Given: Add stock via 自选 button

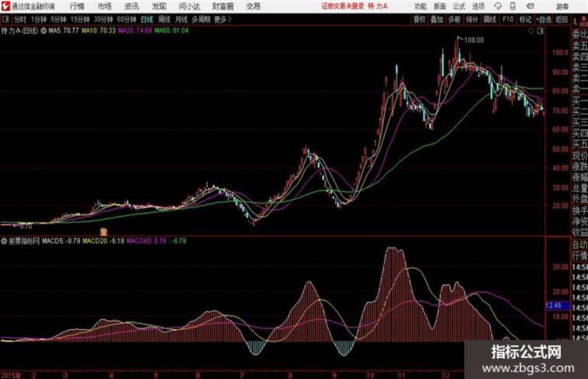Looking at the screenshot, I should coord(543,19).
